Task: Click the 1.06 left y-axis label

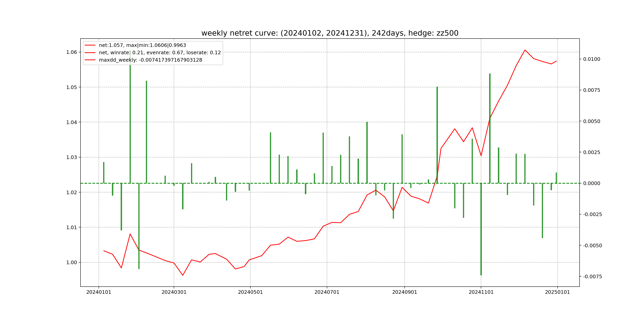Action: [72, 52]
